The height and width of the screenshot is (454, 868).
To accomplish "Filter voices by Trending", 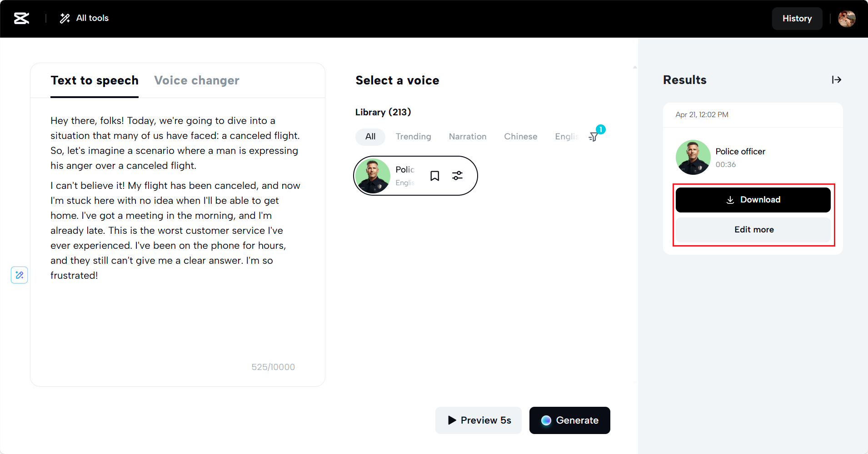I will pyautogui.click(x=413, y=137).
